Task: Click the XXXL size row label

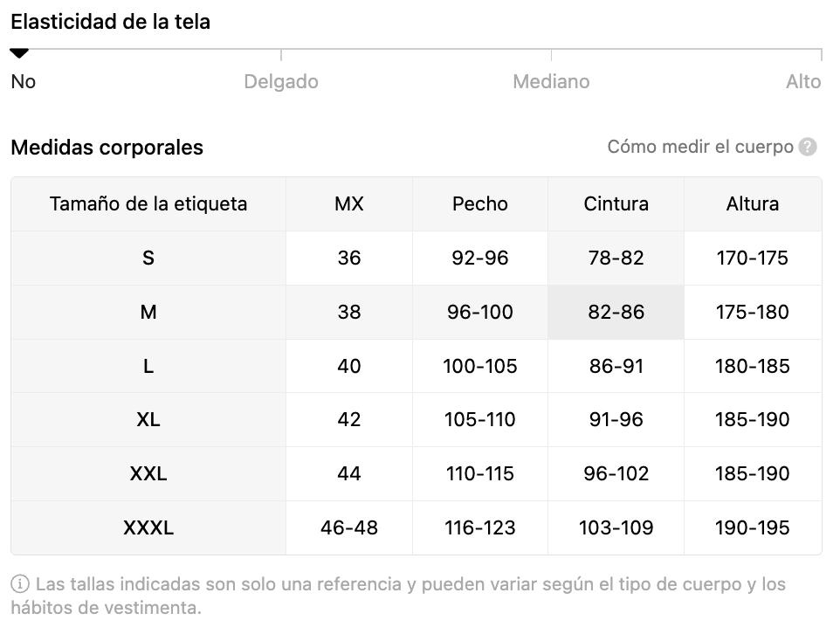Action: [148, 528]
